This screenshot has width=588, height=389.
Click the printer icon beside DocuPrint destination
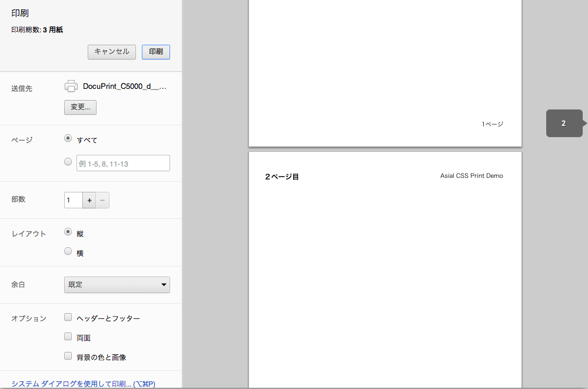71,86
